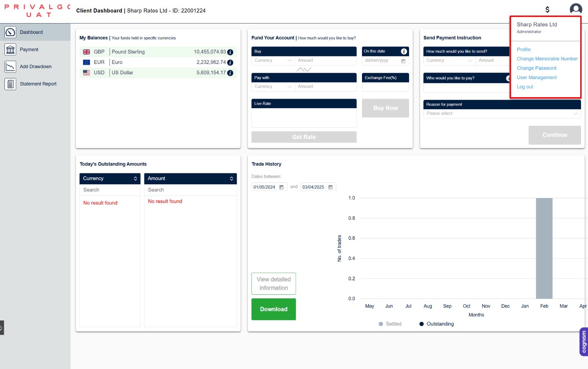Open GBP balance info icon
The width and height of the screenshot is (588, 369).
[230, 52]
